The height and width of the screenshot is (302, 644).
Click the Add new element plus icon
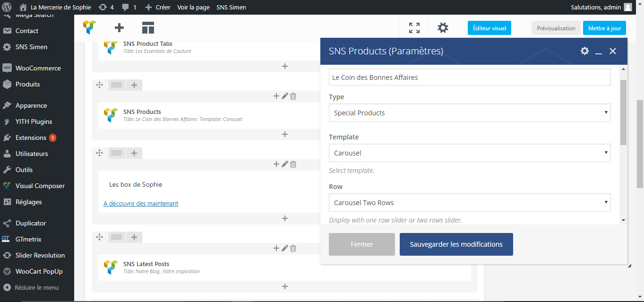pos(120,28)
